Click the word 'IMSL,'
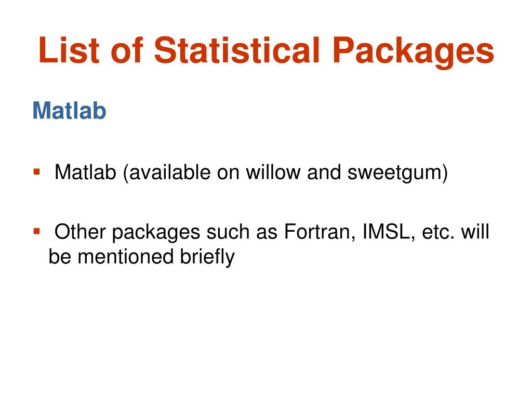The width and height of the screenshot is (532, 399). click(x=389, y=233)
